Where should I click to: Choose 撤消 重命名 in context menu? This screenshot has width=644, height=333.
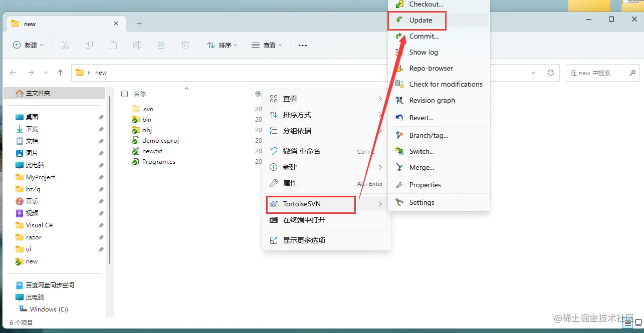point(326,151)
